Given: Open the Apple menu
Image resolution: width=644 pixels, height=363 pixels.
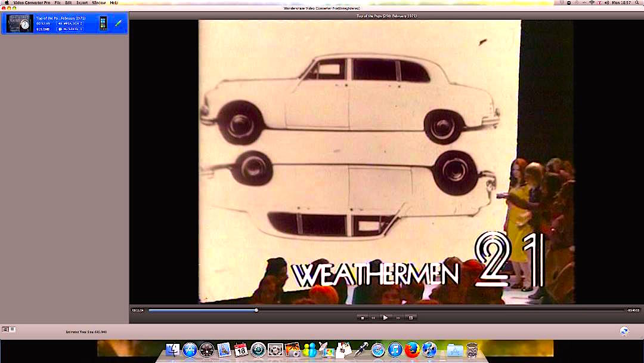Looking at the screenshot, I should click(x=6, y=2).
